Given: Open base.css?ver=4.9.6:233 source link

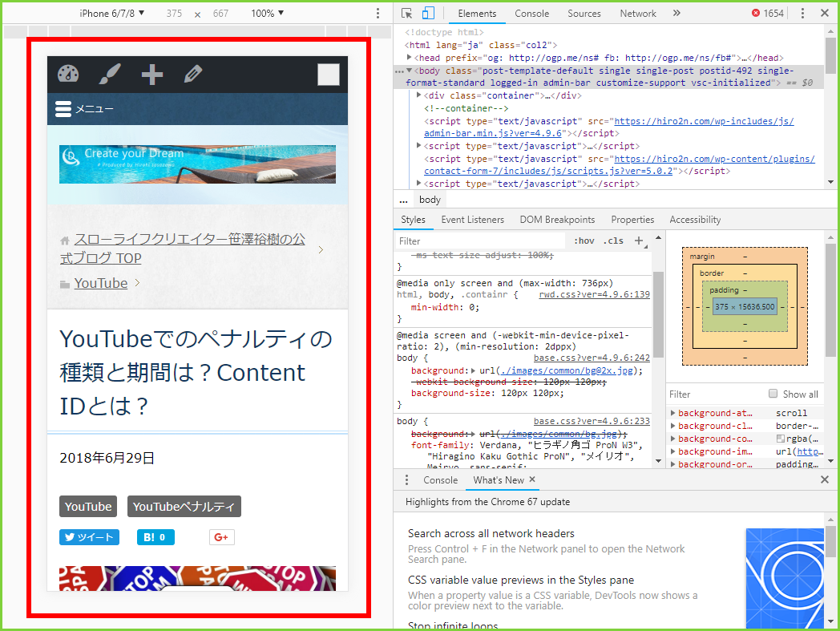Looking at the screenshot, I should (592, 421).
